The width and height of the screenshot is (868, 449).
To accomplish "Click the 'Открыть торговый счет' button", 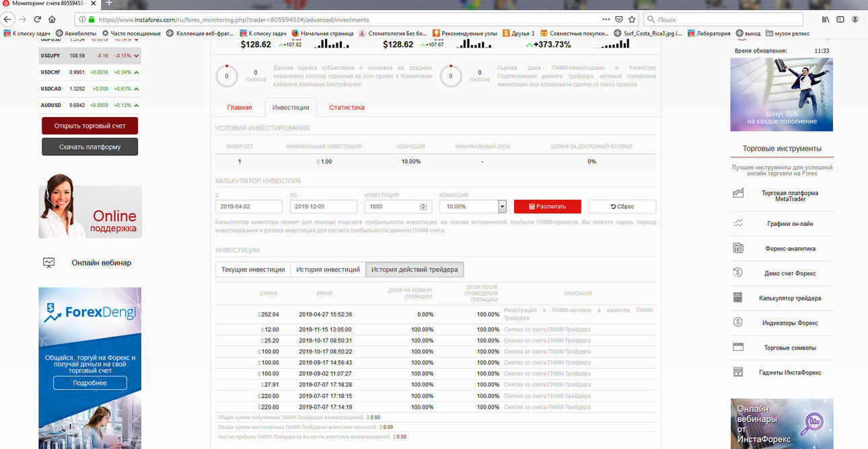I will point(89,126).
